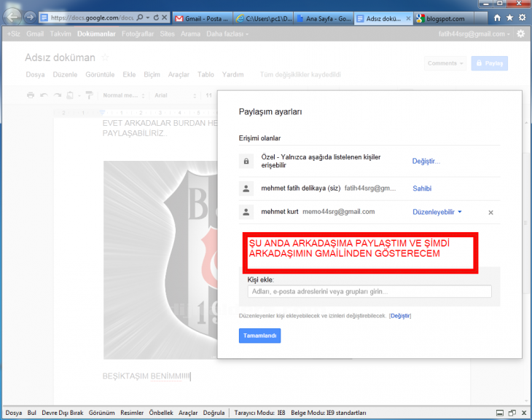Open Favorites with the star icon
This screenshot has width=532, height=420.
pos(509,17)
